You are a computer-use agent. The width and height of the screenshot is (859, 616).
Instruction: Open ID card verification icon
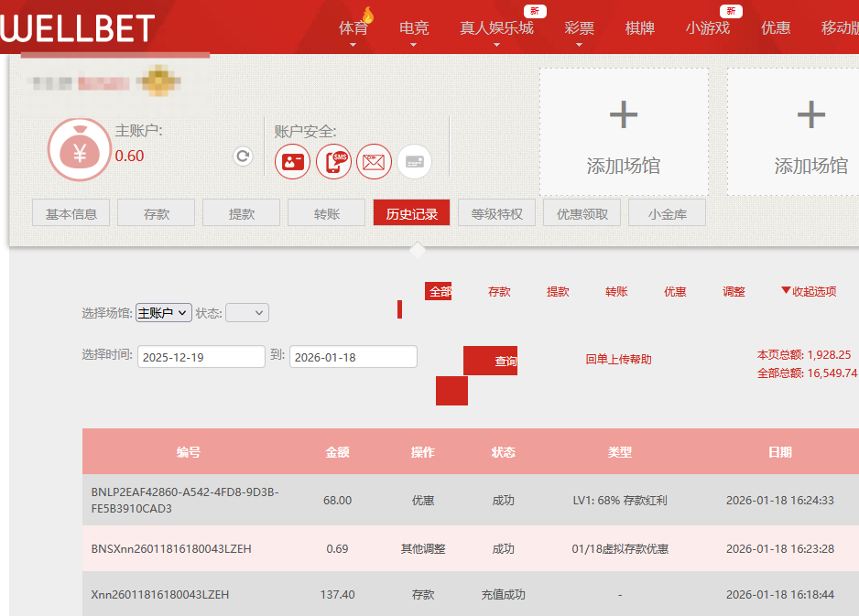coord(292,162)
